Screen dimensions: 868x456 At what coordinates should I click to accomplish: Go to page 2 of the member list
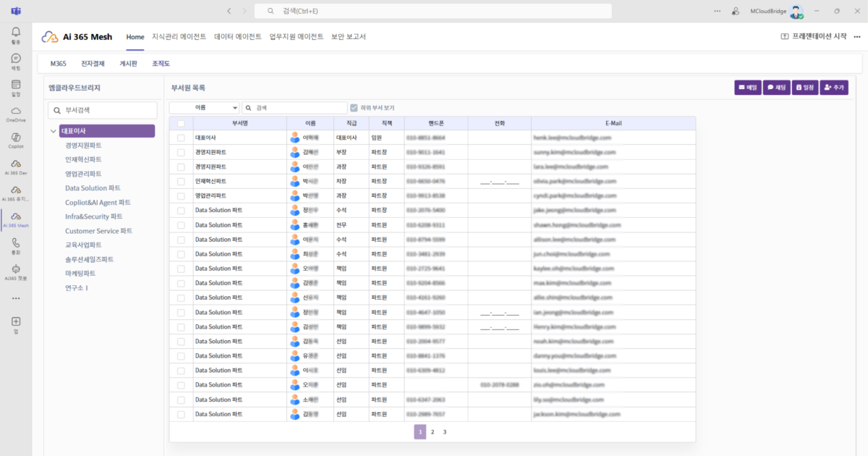(x=433, y=432)
